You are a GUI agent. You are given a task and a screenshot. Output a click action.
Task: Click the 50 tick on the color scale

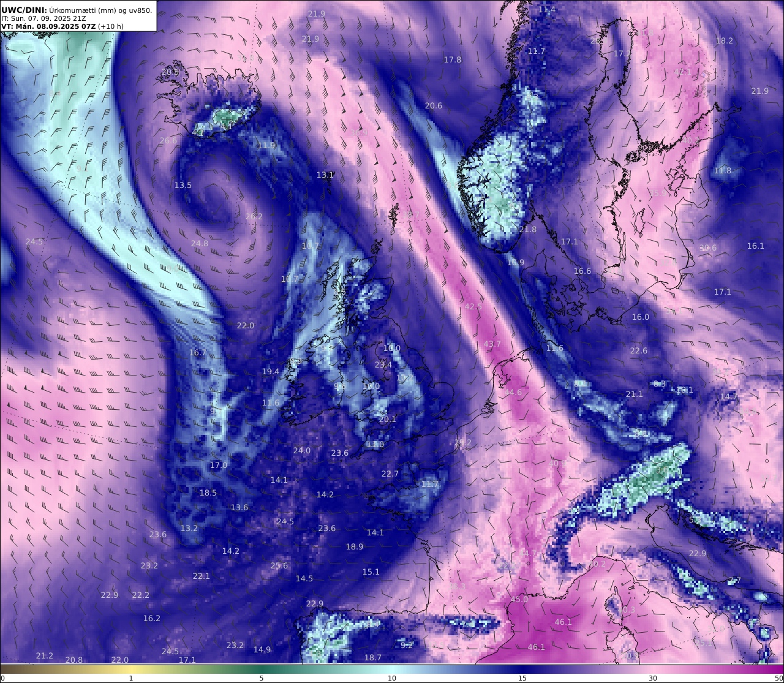click(778, 678)
